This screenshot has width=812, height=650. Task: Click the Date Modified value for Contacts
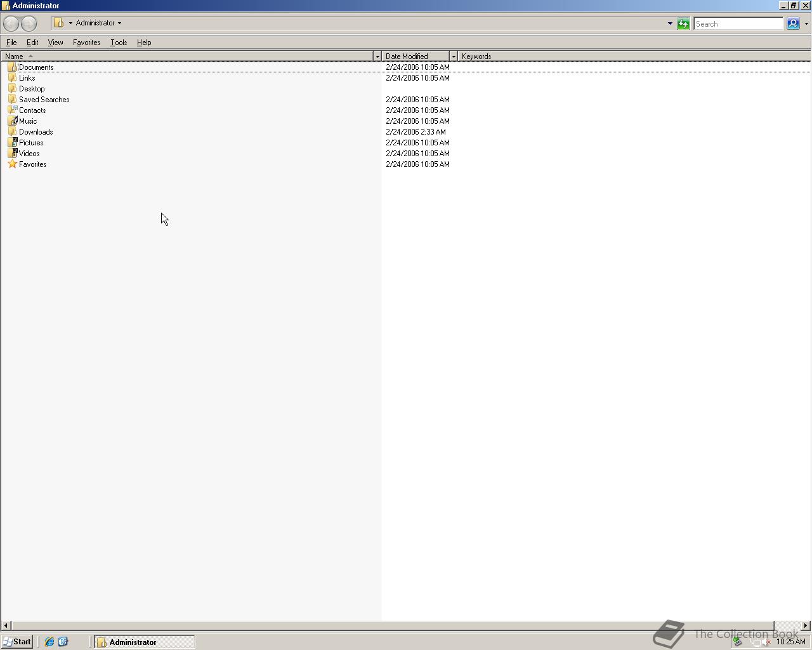pyautogui.click(x=417, y=110)
